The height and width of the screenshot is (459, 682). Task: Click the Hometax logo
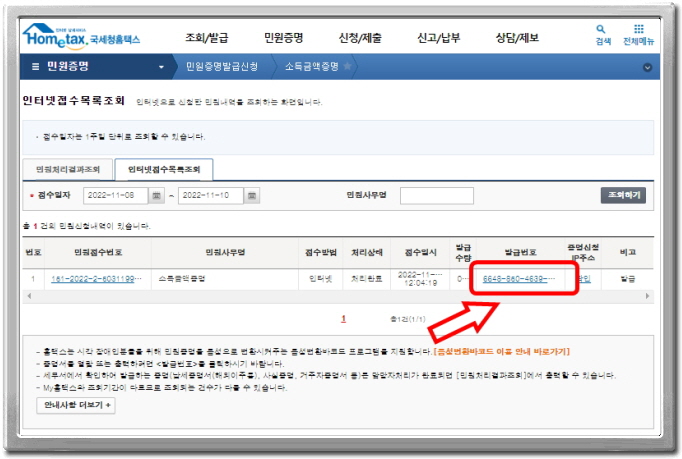click(x=81, y=35)
